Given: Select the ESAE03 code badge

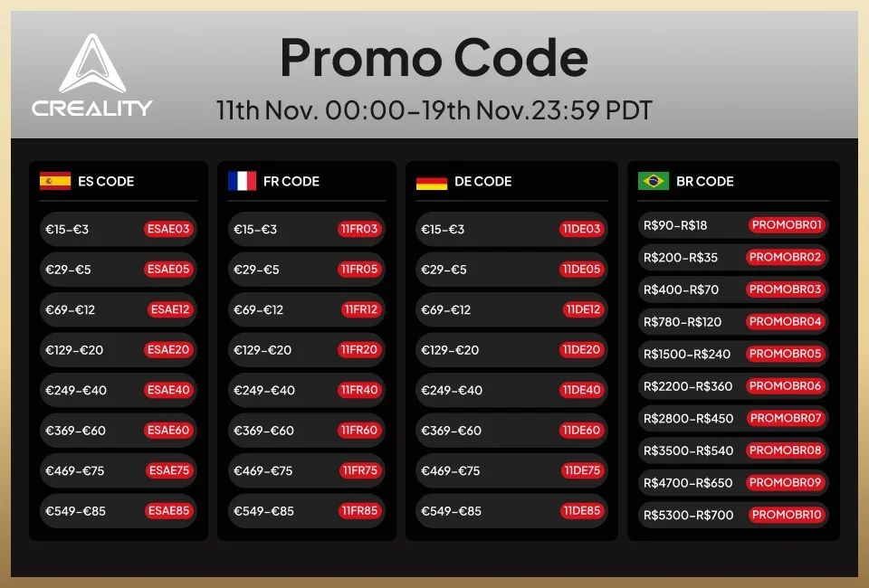Looking at the screenshot, I should (168, 229).
